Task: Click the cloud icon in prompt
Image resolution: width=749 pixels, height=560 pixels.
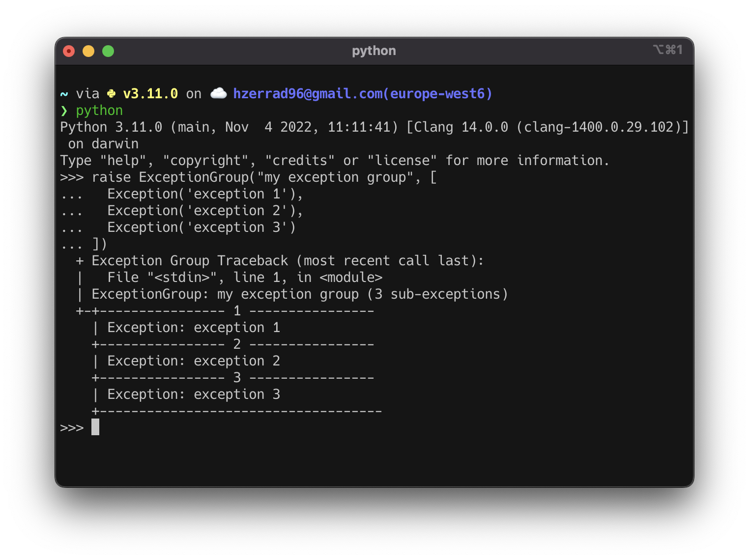Action: tap(218, 93)
